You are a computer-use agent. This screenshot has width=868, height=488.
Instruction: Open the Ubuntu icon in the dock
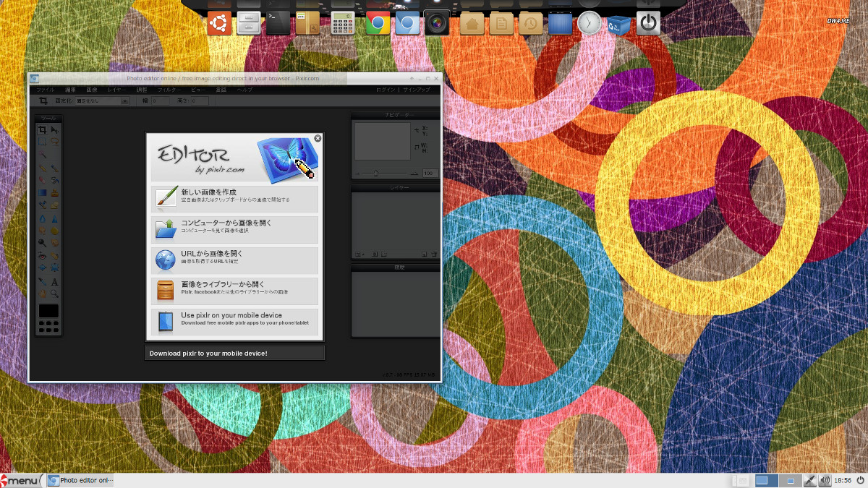(x=220, y=24)
